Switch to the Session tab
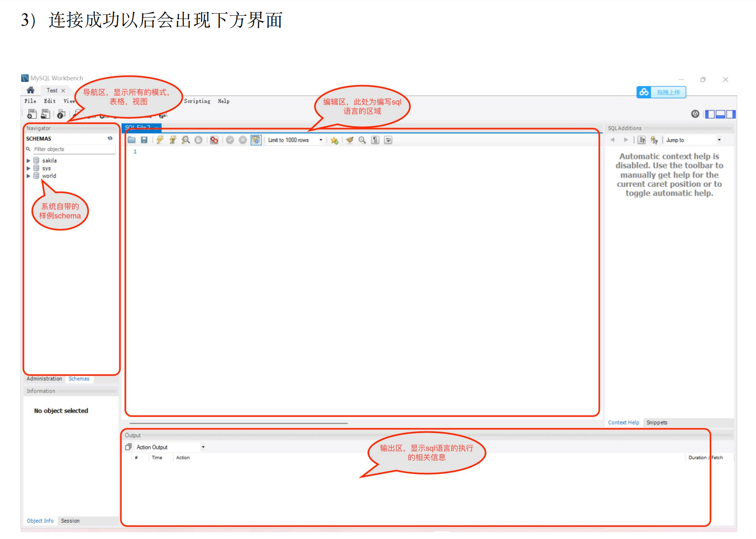This screenshot has height=539, width=756. (70, 521)
